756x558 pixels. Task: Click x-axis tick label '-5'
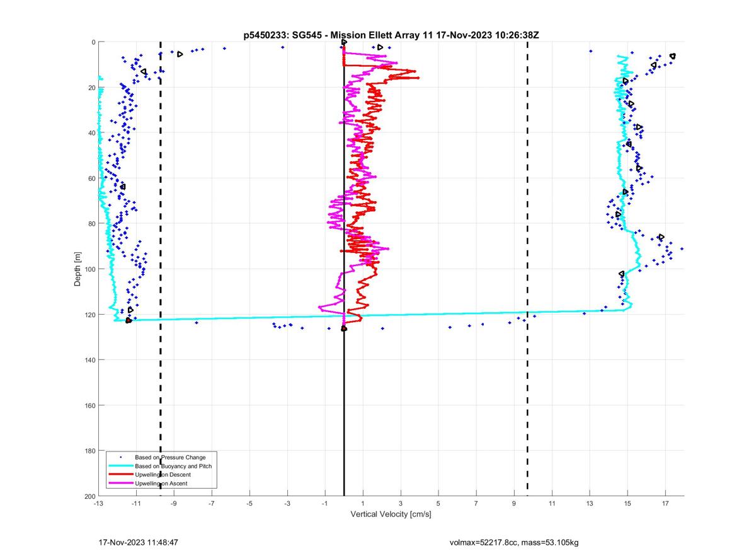(x=249, y=503)
